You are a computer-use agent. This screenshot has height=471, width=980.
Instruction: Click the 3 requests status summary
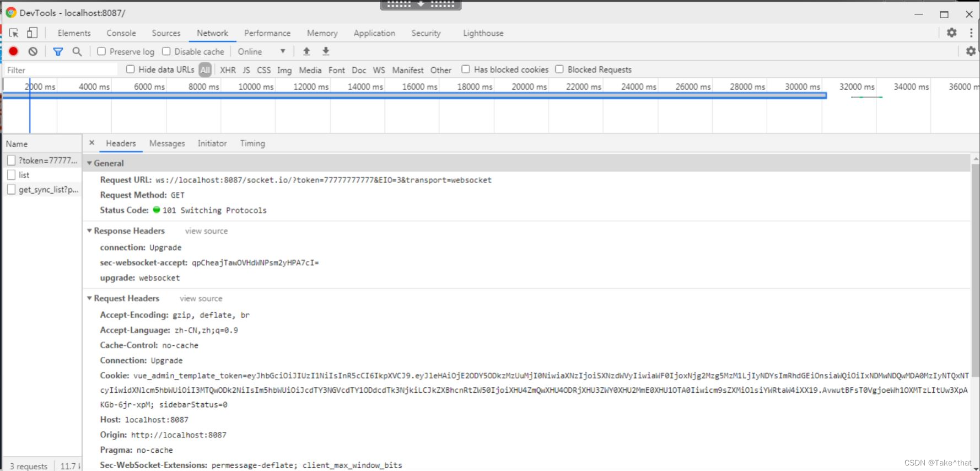(x=29, y=466)
